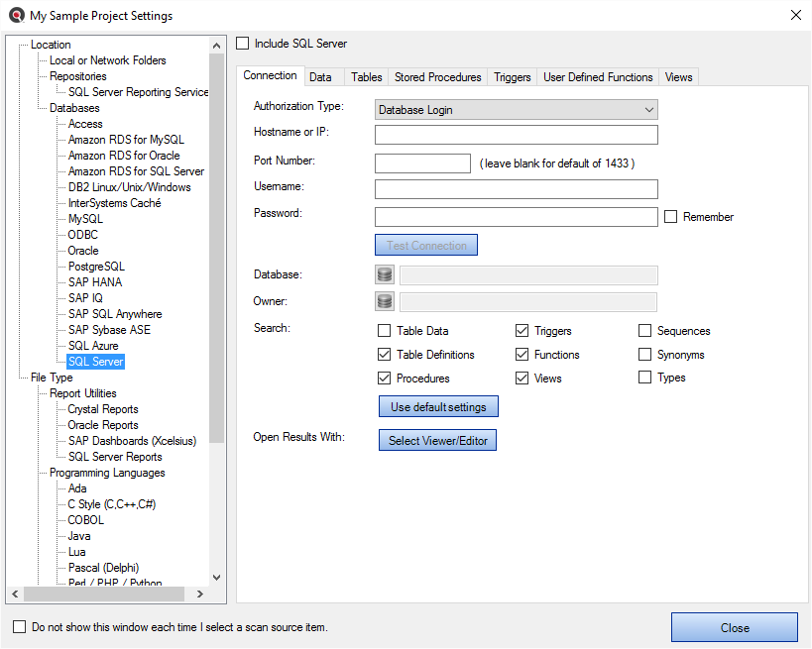Uncheck the Views search checkbox
812x649 pixels.
click(522, 379)
